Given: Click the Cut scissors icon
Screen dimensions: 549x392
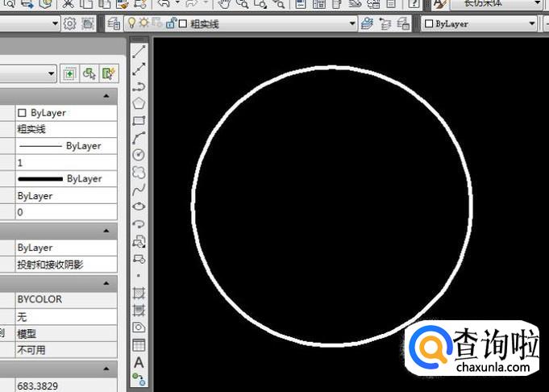Looking at the screenshot, I should coord(68,4).
